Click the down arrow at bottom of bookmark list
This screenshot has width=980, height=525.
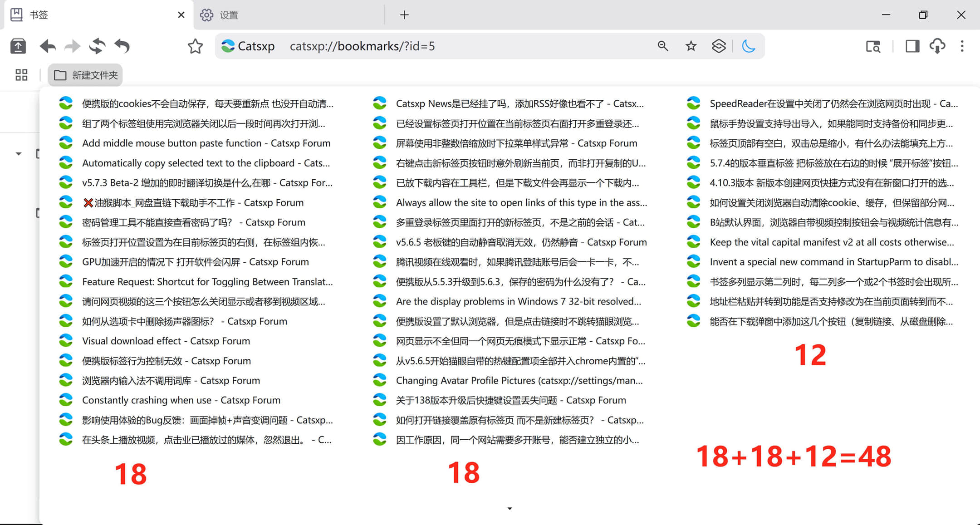point(510,509)
